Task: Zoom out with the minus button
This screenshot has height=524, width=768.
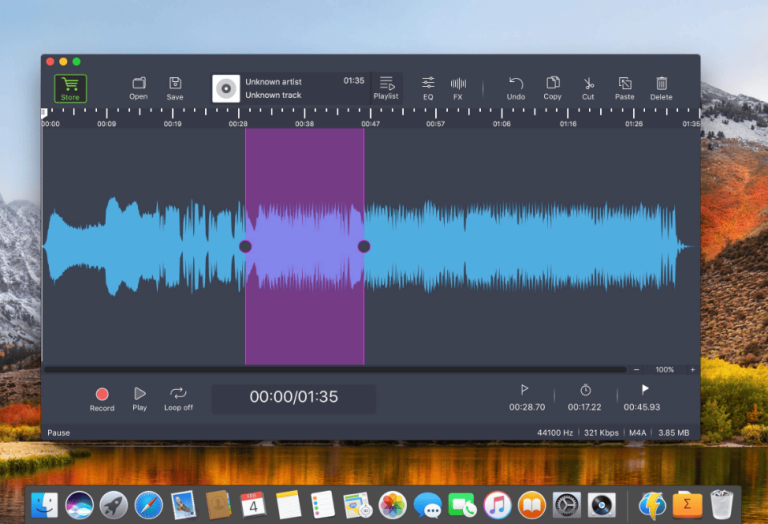Action: (x=636, y=370)
